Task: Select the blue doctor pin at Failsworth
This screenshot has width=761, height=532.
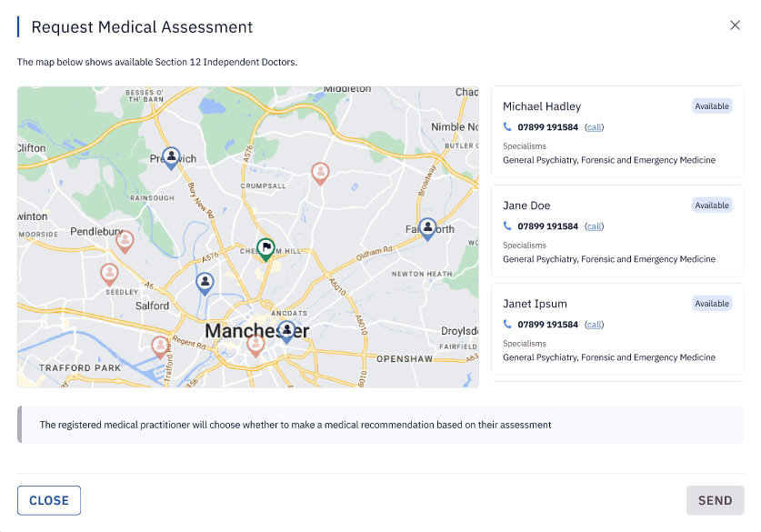Action: click(x=427, y=229)
